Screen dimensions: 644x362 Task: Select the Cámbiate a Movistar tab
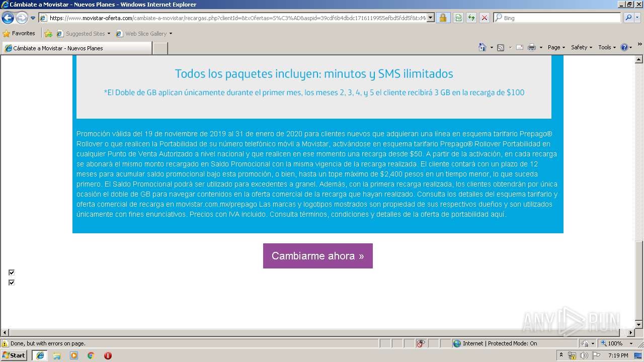(77, 48)
